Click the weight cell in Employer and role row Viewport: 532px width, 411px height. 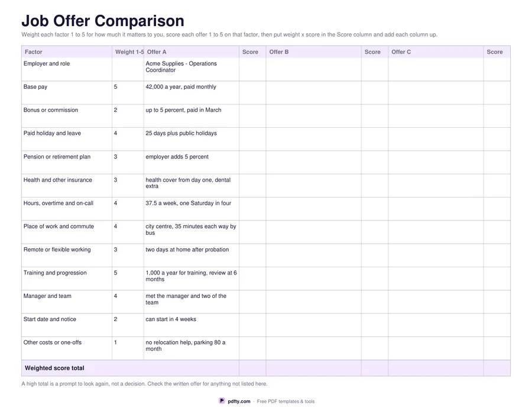tap(128, 69)
